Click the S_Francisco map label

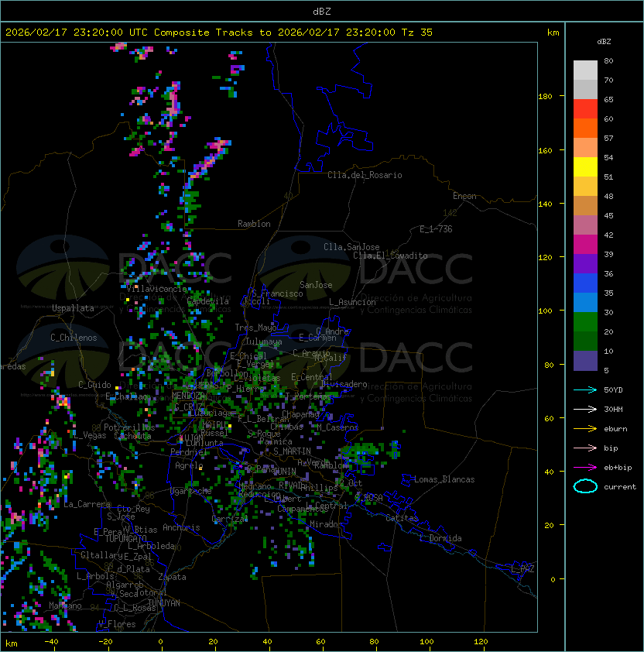[277, 293]
